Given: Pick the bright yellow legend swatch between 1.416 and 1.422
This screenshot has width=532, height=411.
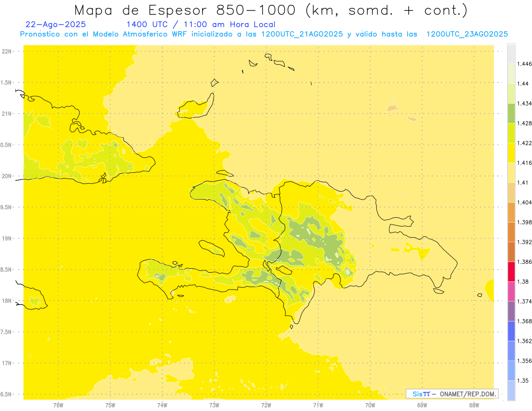Looking at the screenshot, I should tap(511, 153).
